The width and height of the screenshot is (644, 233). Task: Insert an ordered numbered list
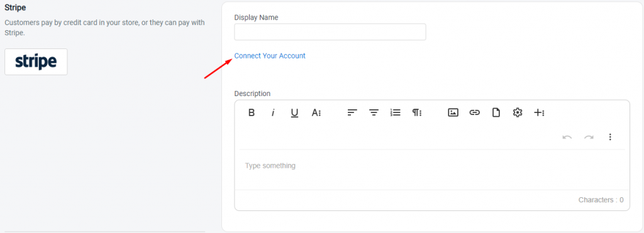point(395,112)
